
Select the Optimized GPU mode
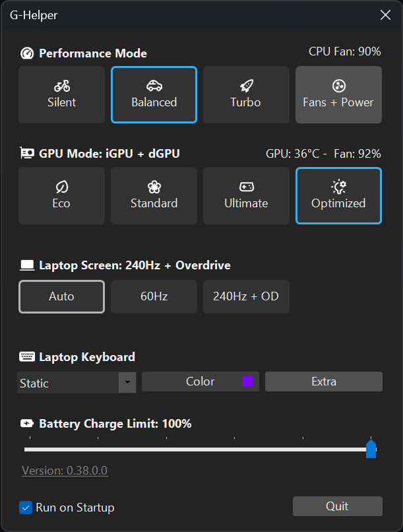click(338, 195)
